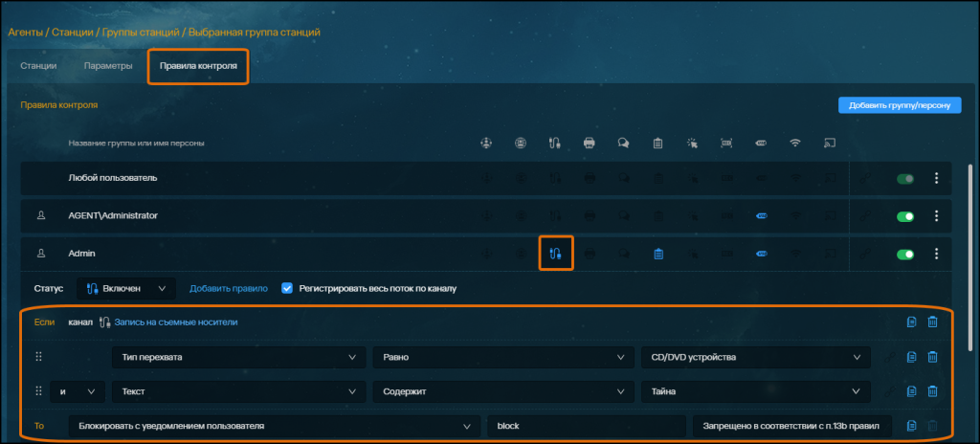
Task: Click the chain link icon in the Admin row
Action: [865, 254]
